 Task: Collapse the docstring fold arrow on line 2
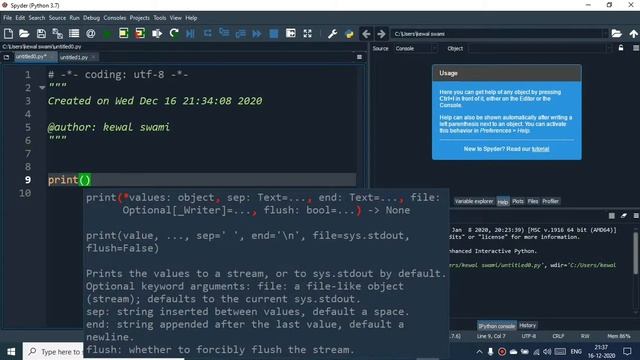click(42, 87)
